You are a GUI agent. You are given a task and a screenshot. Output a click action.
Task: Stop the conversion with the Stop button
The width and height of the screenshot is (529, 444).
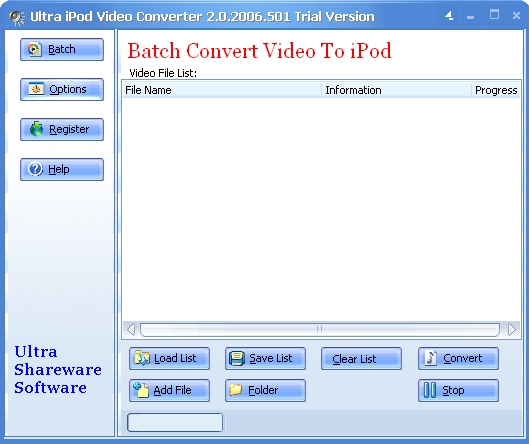click(458, 390)
